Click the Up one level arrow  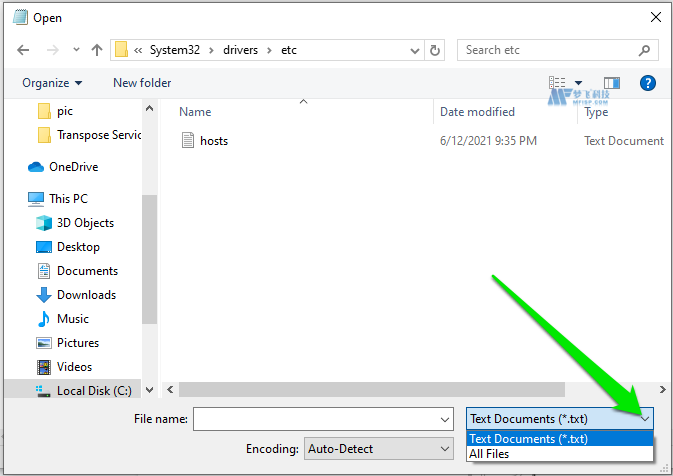pyautogui.click(x=97, y=50)
